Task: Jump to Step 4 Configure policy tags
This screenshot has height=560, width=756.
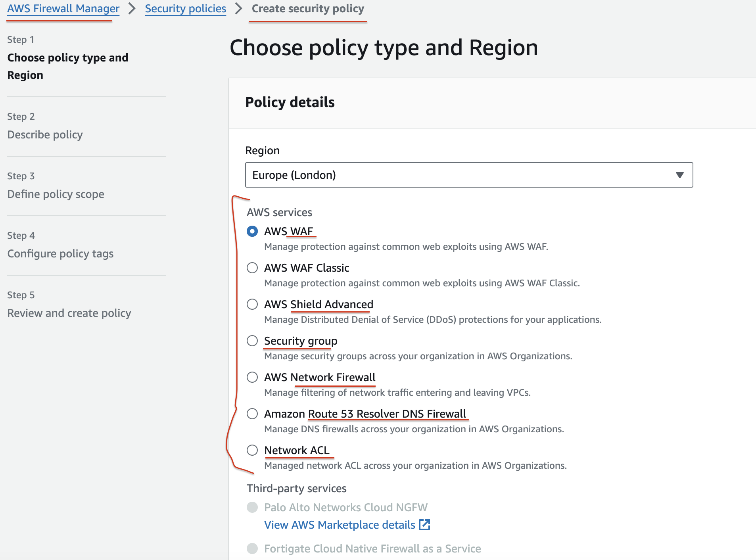Action: (60, 254)
